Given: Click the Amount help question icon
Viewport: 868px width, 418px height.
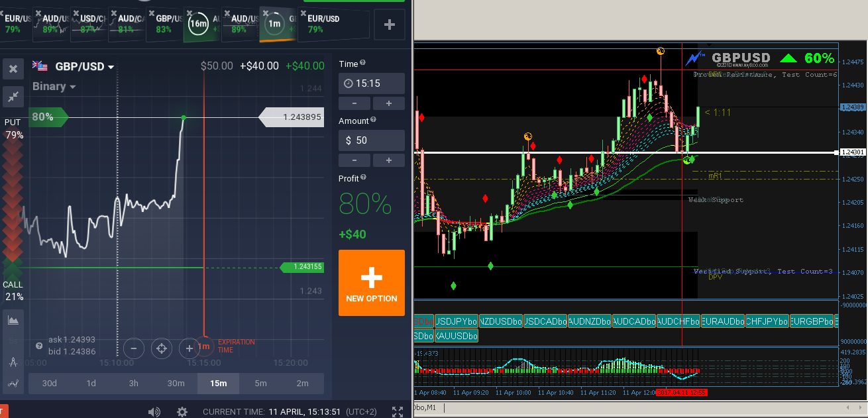Looking at the screenshot, I should click(x=374, y=120).
